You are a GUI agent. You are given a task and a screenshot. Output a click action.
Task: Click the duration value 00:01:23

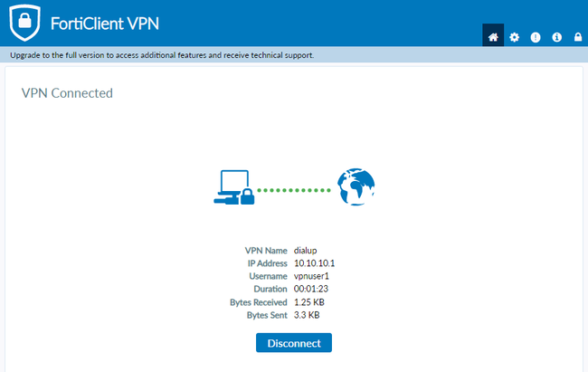[312, 289]
